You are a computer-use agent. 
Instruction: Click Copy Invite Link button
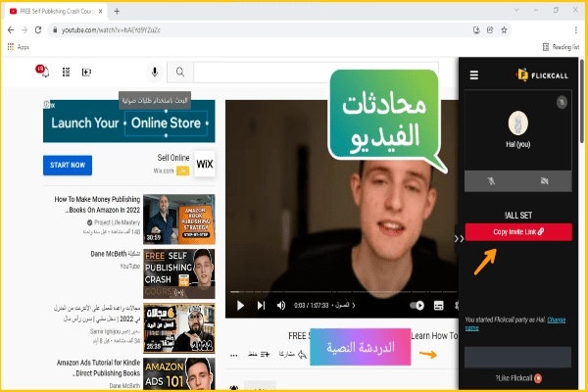[518, 232]
